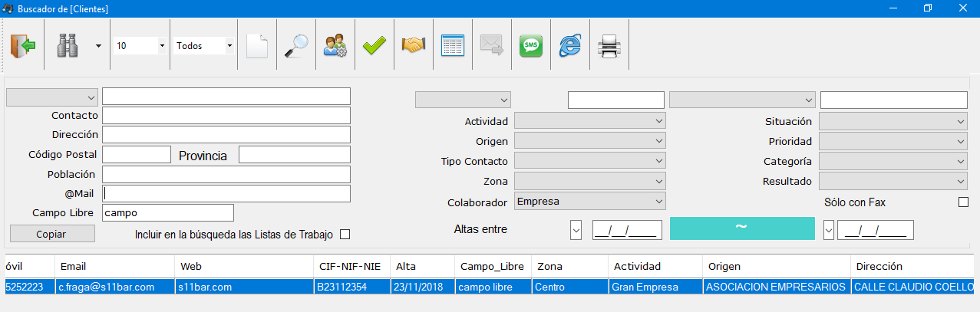
Task: Click the binoculars search icon
Action: [68, 46]
